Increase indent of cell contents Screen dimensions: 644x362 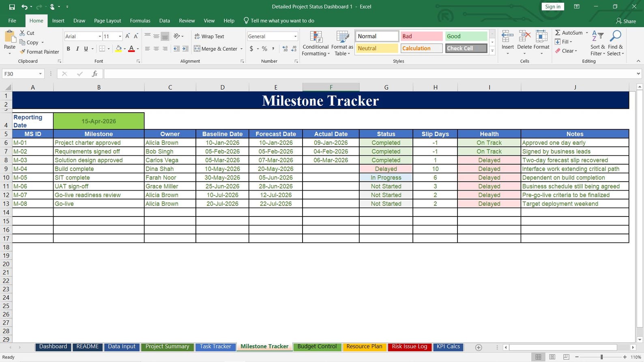[x=185, y=49]
